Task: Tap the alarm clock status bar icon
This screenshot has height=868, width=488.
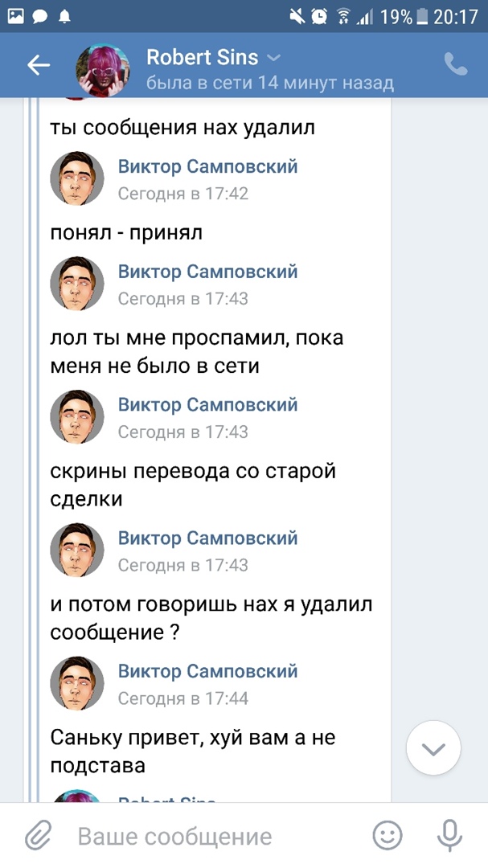Action: [x=320, y=16]
